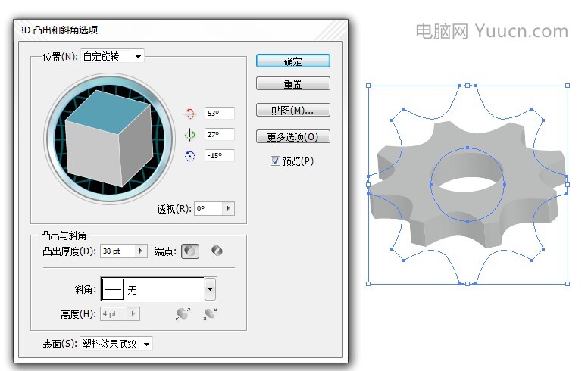Click the 重置 reset button
Image resolution: width=588 pixels, height=371 pixels.
pos(293,83)
